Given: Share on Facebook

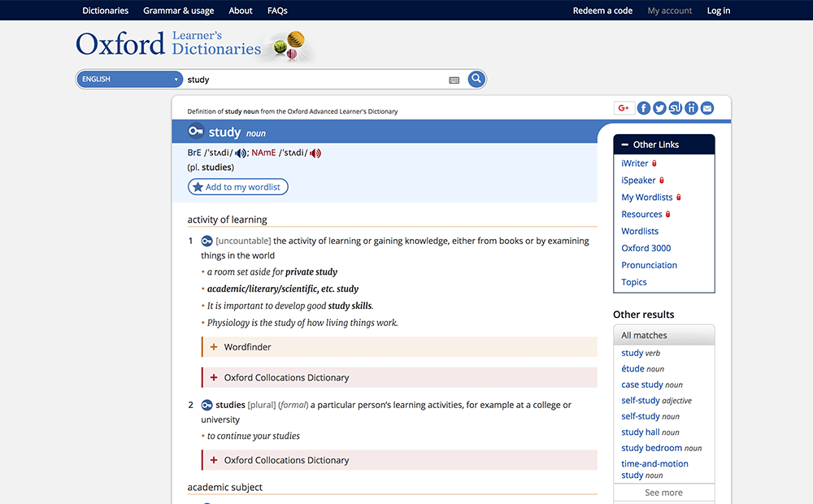Looking at the screenshot, I should click(x=643, y=108).
